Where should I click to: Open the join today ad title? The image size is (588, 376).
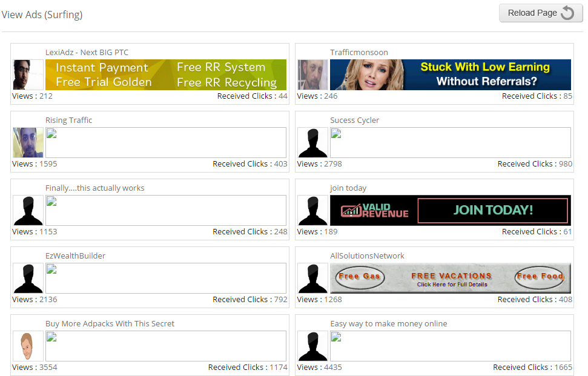348,188
